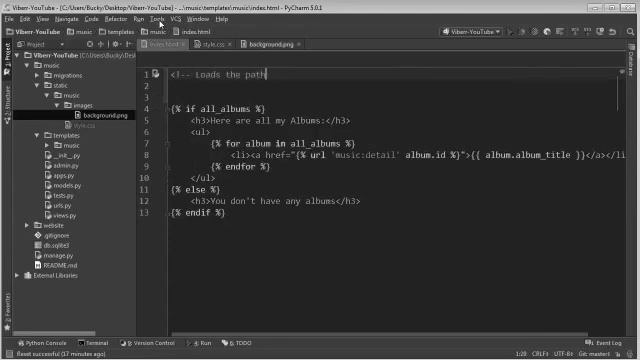Click the templates breadcrumb in navigation bar
640x360 pixels.
pos(116,31)
